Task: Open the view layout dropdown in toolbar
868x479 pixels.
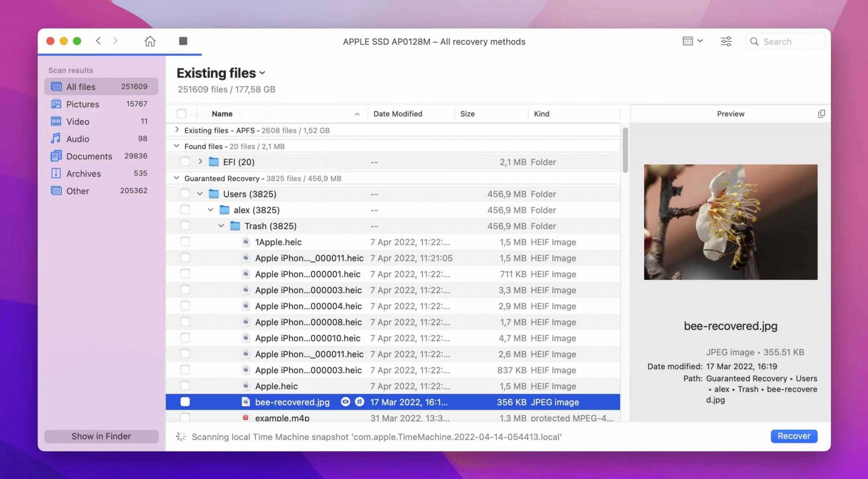Action: click(693, 41)
